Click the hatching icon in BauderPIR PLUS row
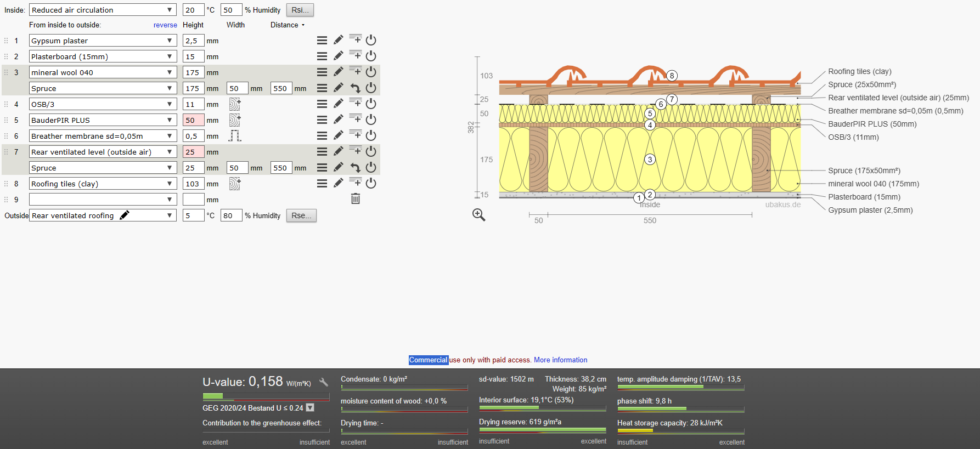This screenshot has height=449, width=980. click(x=235, y=120)
